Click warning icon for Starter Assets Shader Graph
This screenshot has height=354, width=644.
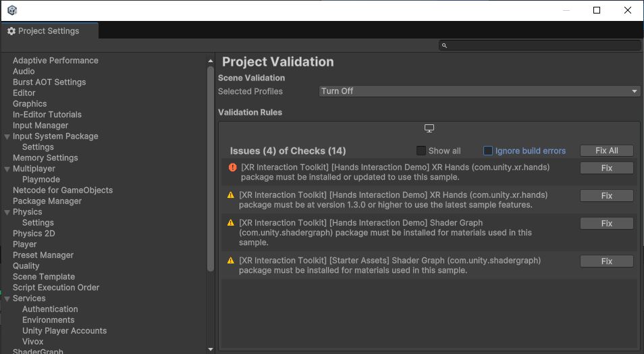click(231, 261)
